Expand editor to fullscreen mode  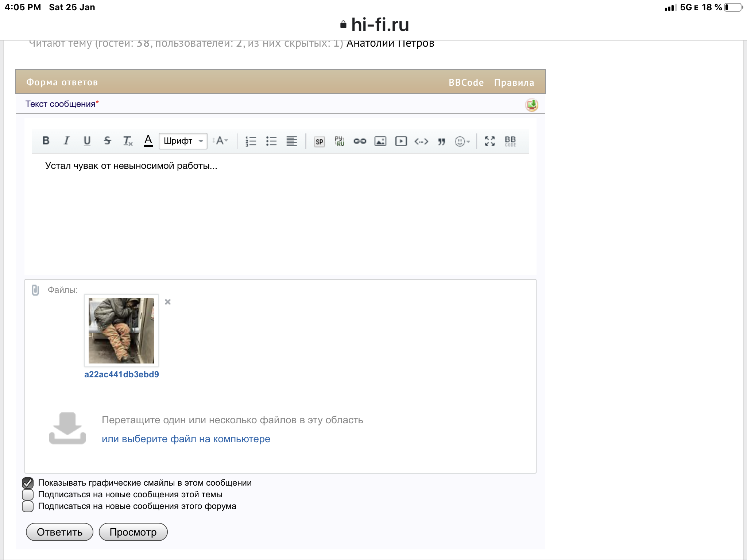click(x=489, y=141)
